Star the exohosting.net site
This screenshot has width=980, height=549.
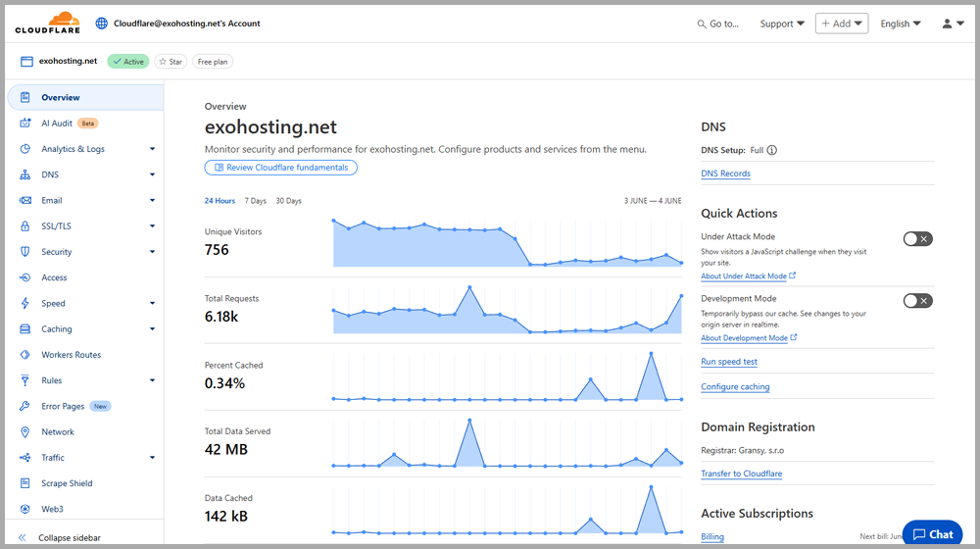click(171, 62)
